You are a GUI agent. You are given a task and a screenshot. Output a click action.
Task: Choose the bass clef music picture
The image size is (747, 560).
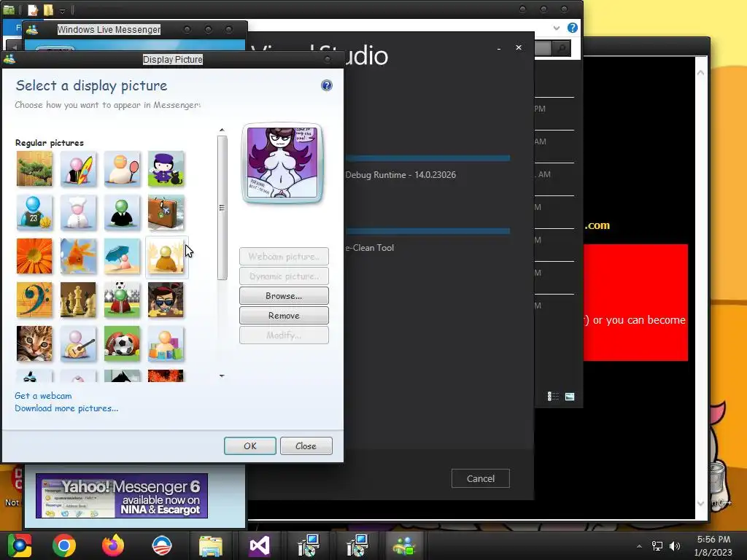click(x=34, y=300)
